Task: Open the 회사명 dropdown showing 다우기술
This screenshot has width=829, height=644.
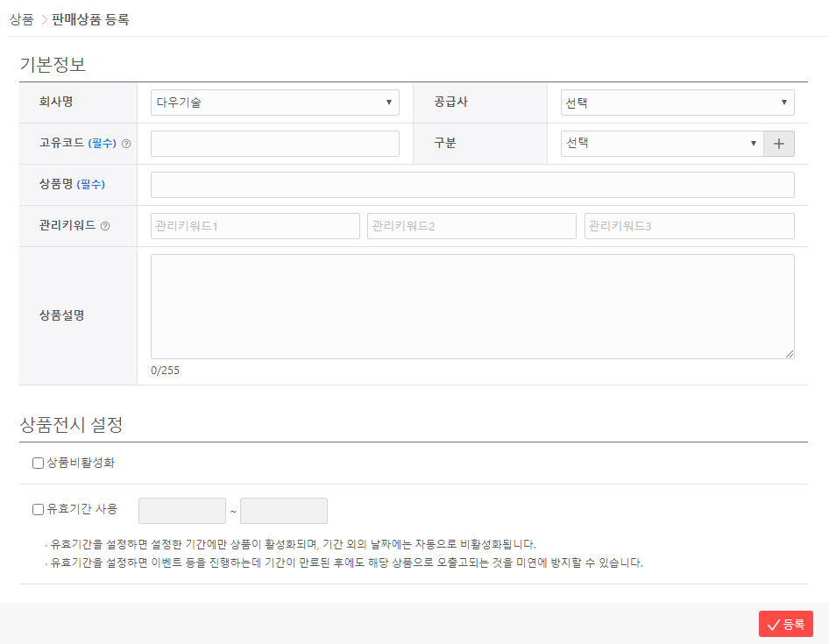Action: (x=274, y=103)
